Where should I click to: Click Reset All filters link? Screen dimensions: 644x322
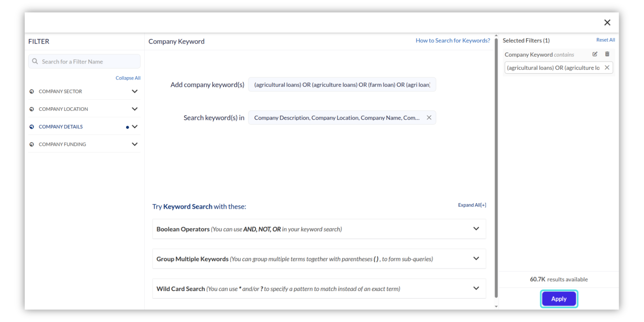tap(605, 40)
